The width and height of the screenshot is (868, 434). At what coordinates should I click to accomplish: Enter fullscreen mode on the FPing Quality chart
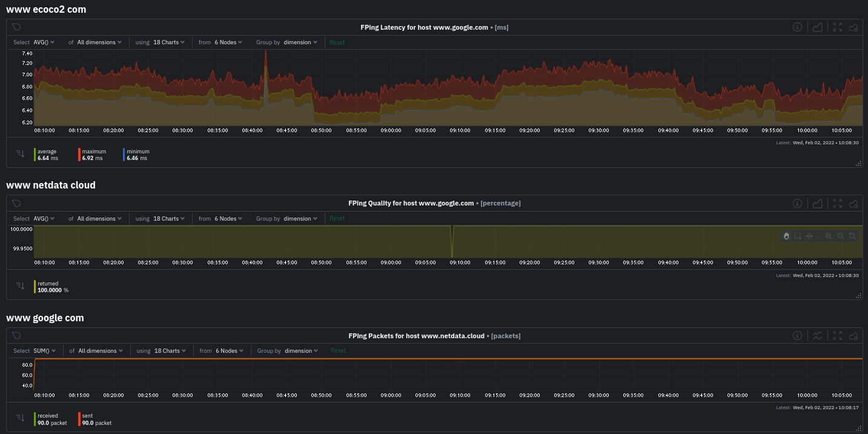coord(837,203)
